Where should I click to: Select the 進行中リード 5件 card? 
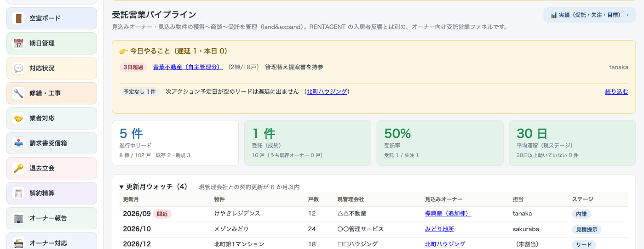(175, 143)
